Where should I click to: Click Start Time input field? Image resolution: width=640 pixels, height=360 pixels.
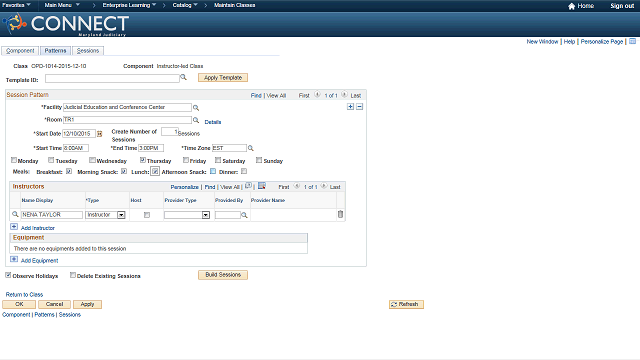[x=76, y=148]
